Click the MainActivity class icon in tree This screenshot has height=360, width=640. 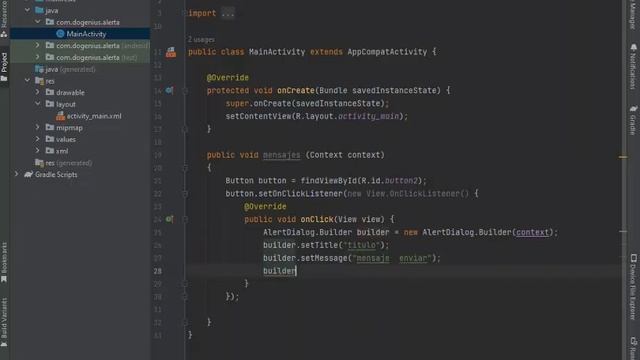60,34
